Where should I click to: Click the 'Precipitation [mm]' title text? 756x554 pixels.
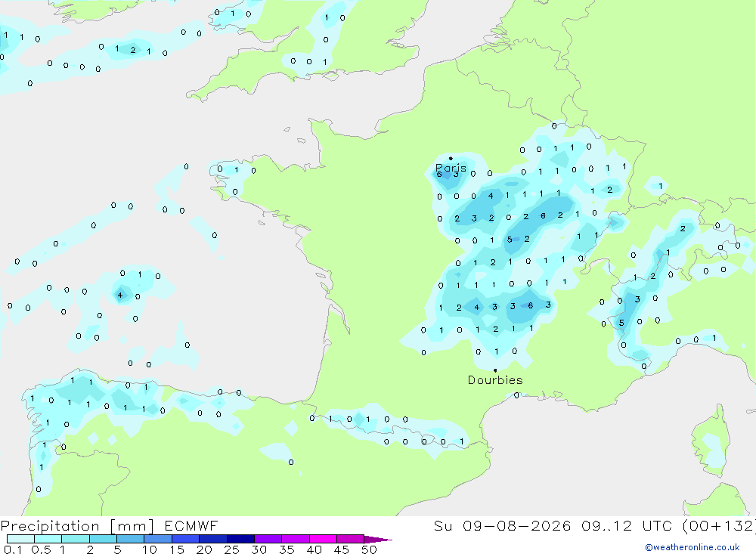pos(77,526)
